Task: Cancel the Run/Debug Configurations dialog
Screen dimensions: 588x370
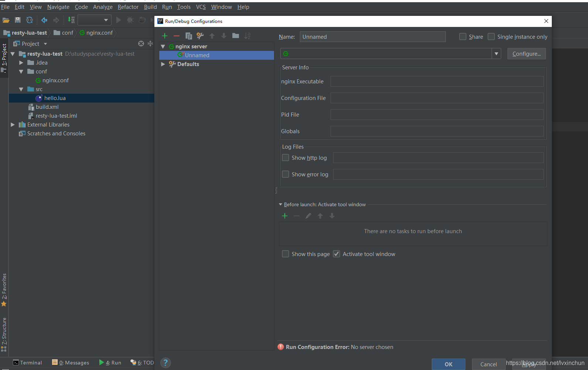Action: [x=489, y=364]
